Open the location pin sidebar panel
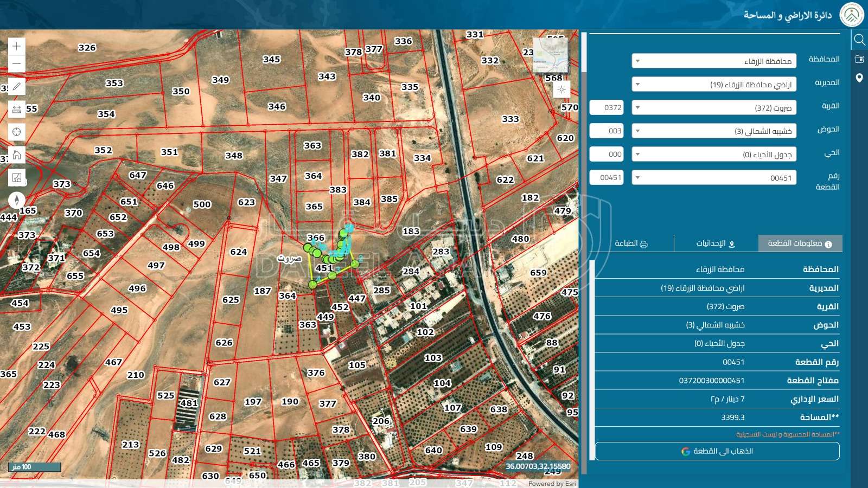This screenshot has width=868, height=488. (859, 78)
